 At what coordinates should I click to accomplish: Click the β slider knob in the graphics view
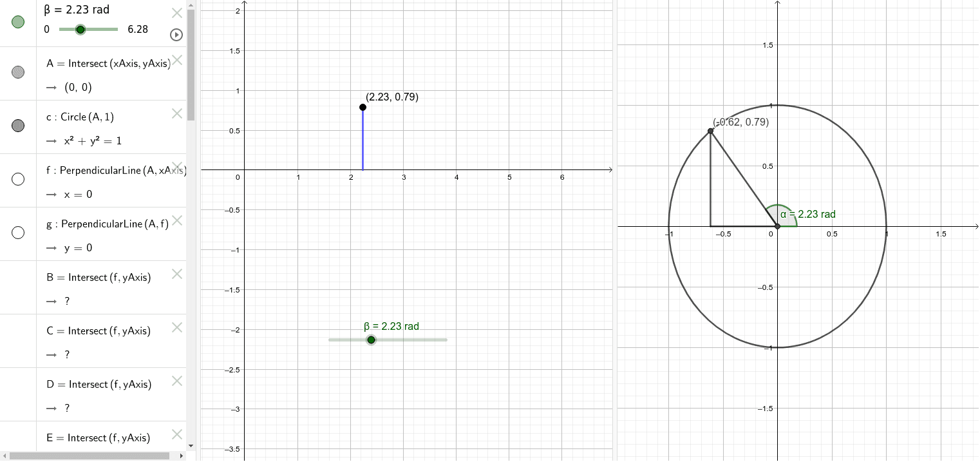click(371, 339)
